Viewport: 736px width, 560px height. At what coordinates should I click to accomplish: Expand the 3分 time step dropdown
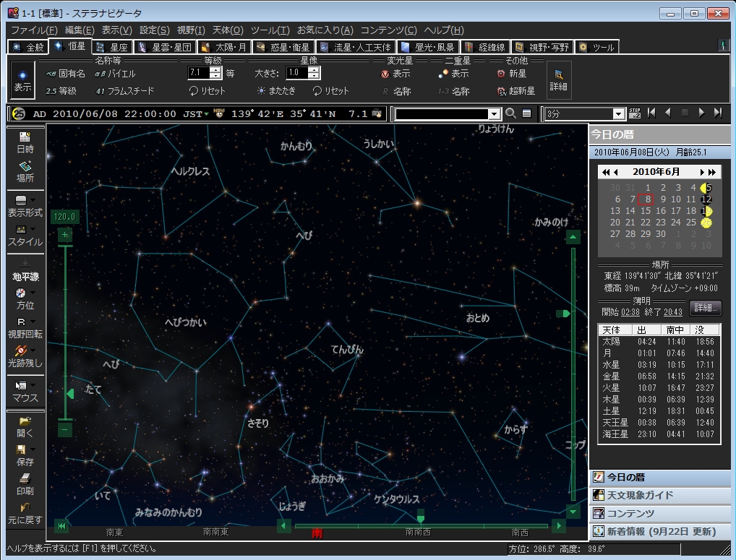618,113
